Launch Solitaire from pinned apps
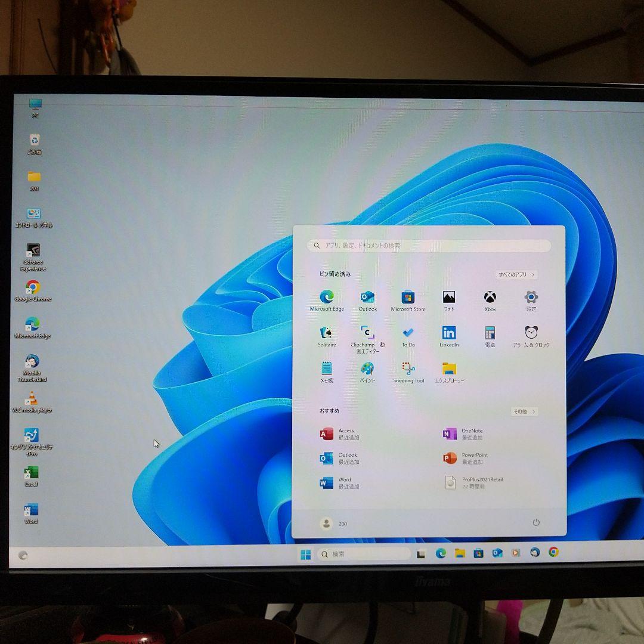Screen dimensions: 644x644 tap(327, 336)
